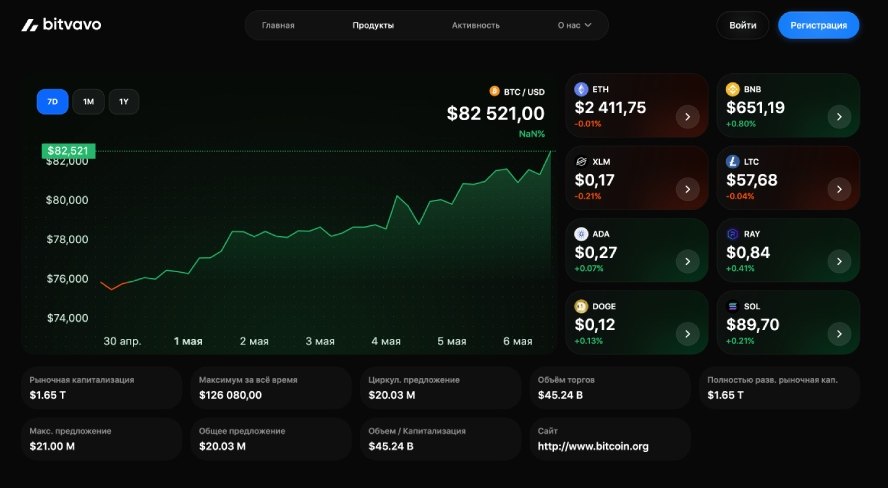The height and width of the screenshot is (488, 888).
Task: Click the ETH price $2 411,75
Action: coord(610,108)
